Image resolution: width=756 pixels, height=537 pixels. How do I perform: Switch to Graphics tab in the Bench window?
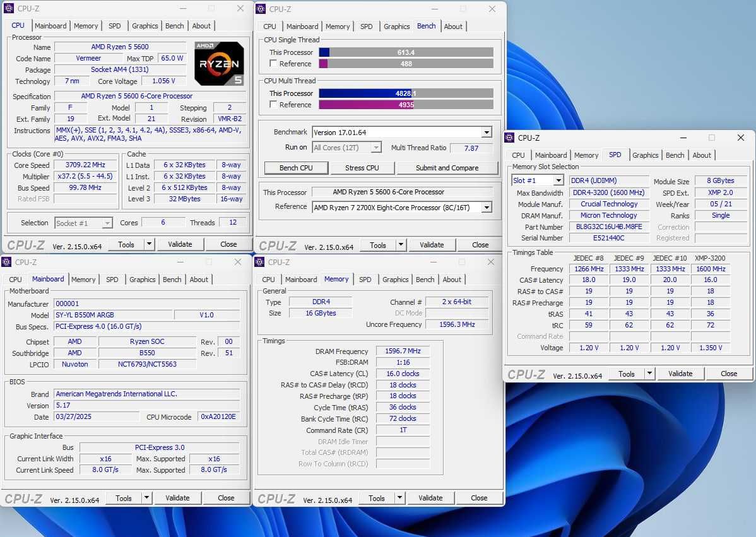click(x=397, y=27)
